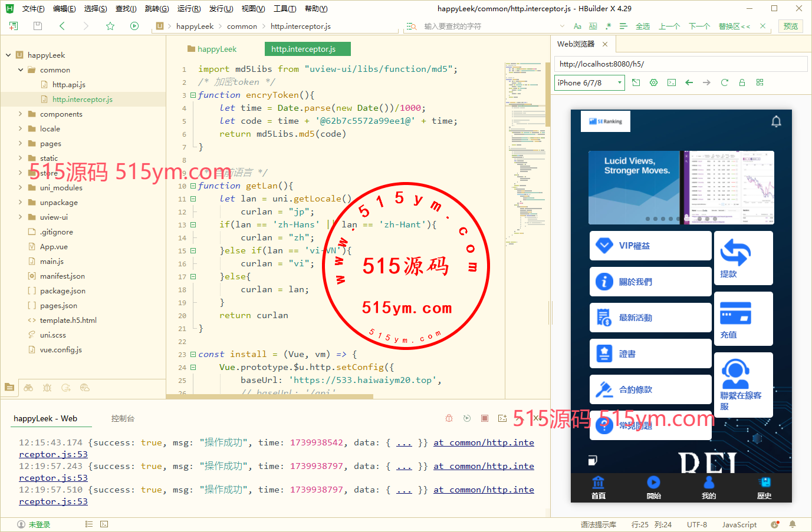Viewport: 812px width, 532px height.
Task: Open web browser settings gear icon
Action: (x=653, y=82)
